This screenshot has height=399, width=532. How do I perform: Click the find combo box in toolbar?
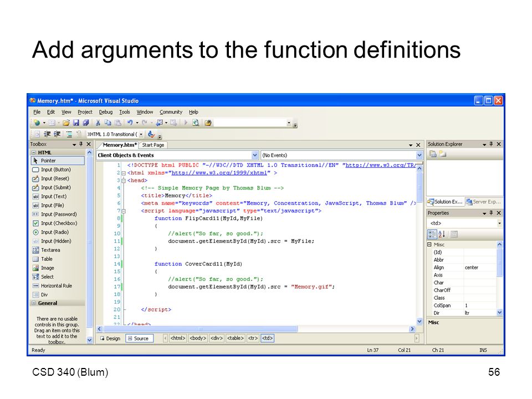(x=253, y=123)
